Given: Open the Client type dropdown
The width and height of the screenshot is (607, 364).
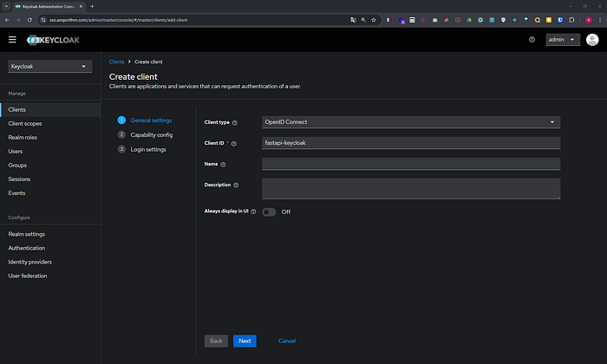Looking at the screenshot, I should tap(411, 122).
